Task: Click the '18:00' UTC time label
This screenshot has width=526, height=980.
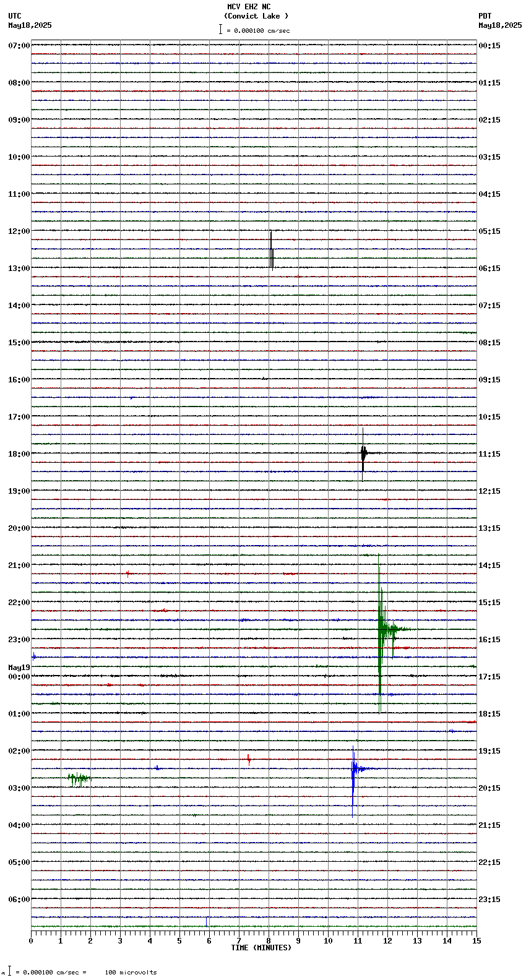Action: click(19, 454)
